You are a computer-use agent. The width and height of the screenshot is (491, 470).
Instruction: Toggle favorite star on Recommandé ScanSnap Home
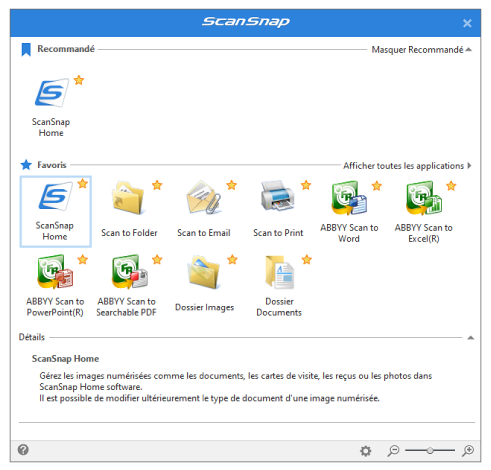click(x=79, y=80)
